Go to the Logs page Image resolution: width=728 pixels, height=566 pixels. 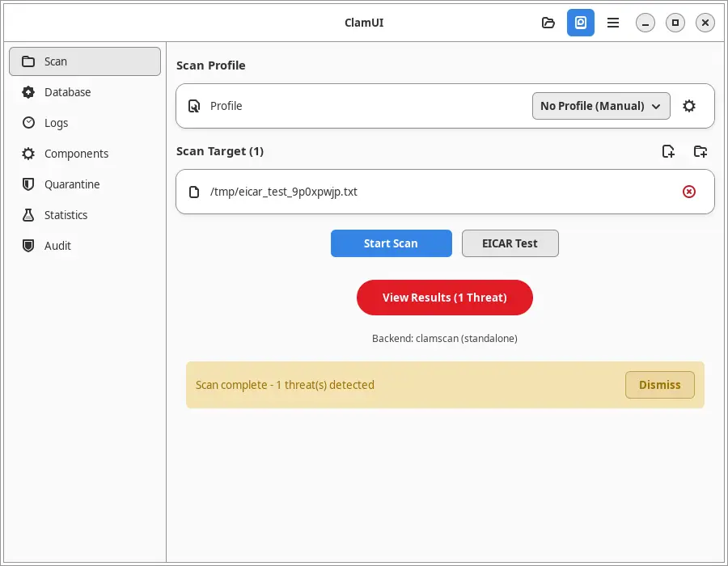click(x=85, y=122)
